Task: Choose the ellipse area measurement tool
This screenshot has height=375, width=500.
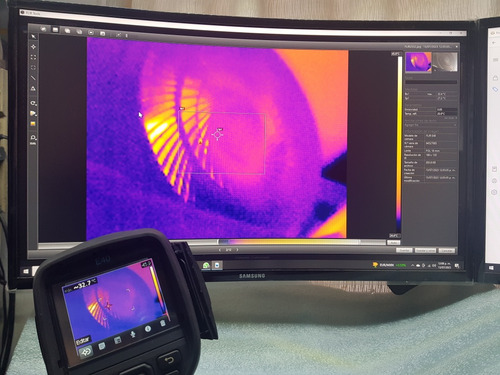Action: click(33, 68)
